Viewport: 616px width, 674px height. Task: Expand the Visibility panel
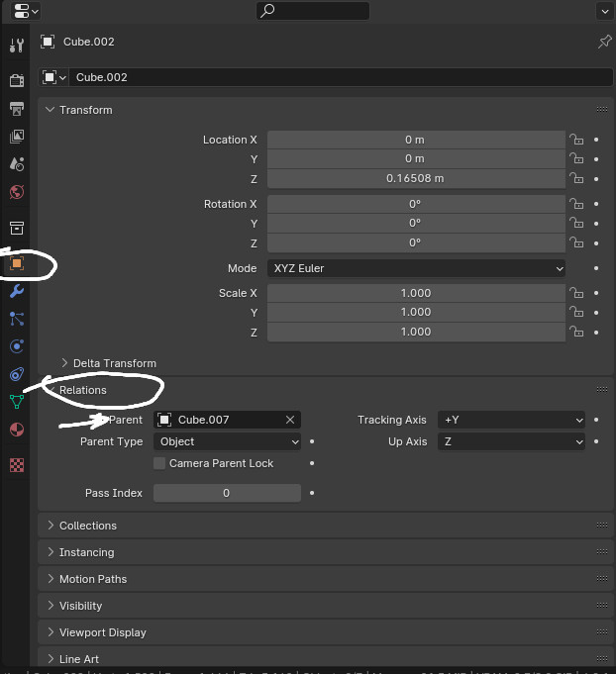51,606
